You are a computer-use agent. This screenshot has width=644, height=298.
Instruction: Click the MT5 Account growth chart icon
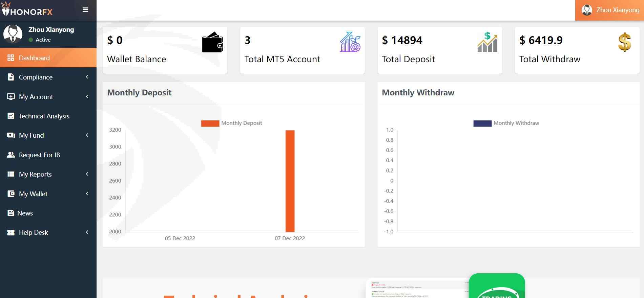pyautogui.click(x=350, y=42)
